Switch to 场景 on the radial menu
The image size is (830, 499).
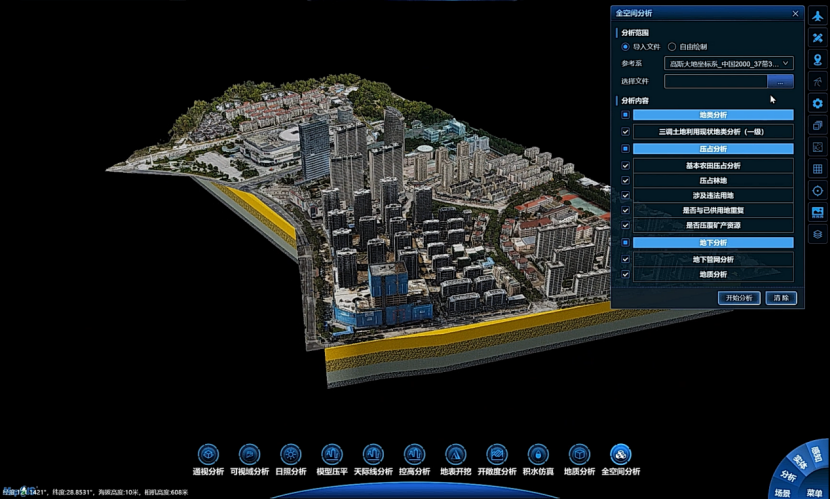pos(782,492)
